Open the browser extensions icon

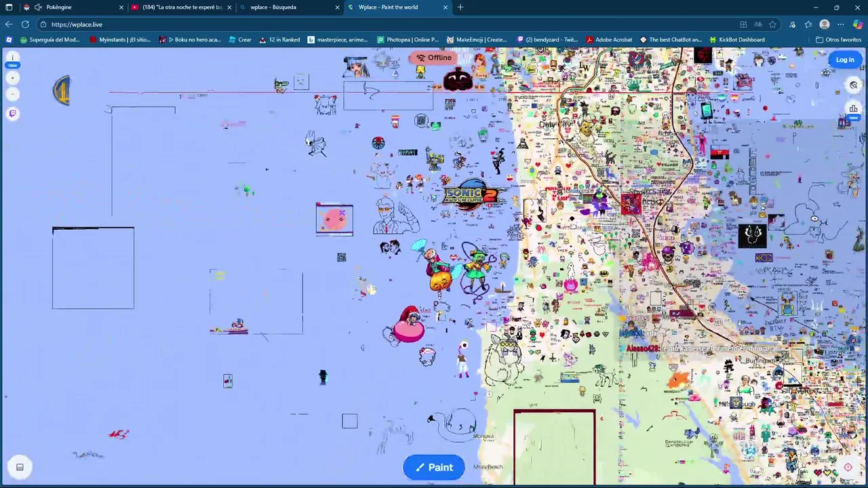pyautogui.click(x=792, y=24)
